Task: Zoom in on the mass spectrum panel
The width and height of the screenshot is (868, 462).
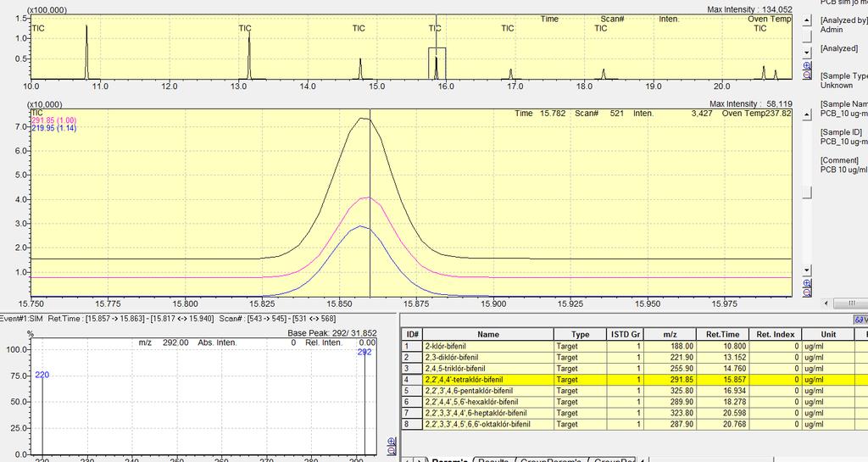Action: coord(392,442)
